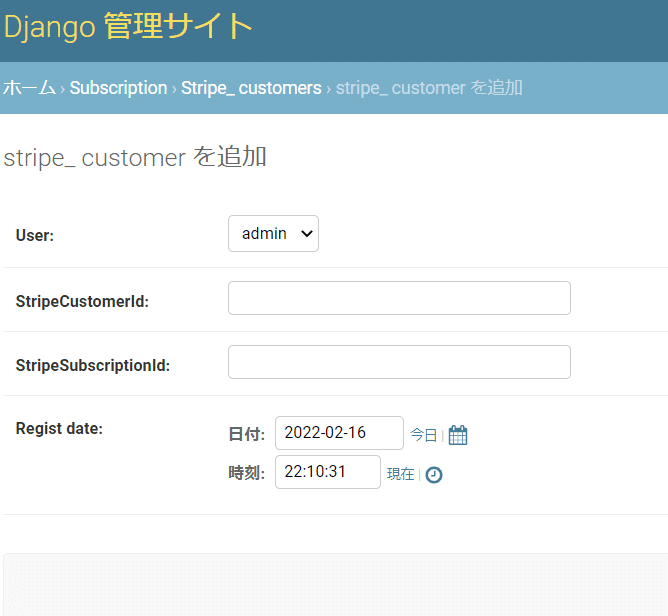Click the 日付: label
Screen dimensions: 668x616
click(x=247, y=434)
